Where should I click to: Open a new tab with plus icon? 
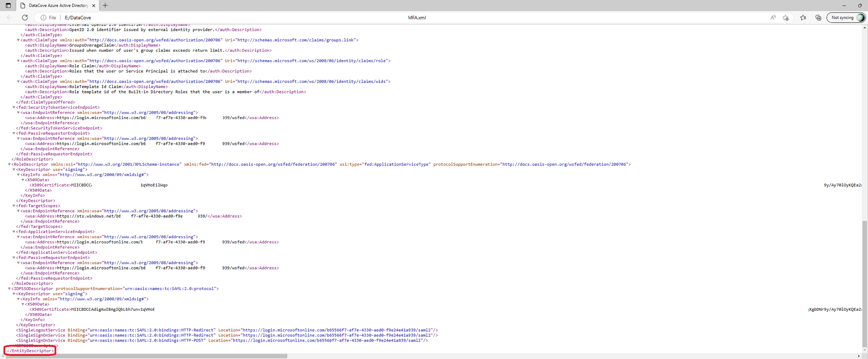pyautogui.click(x=105, y=6)
